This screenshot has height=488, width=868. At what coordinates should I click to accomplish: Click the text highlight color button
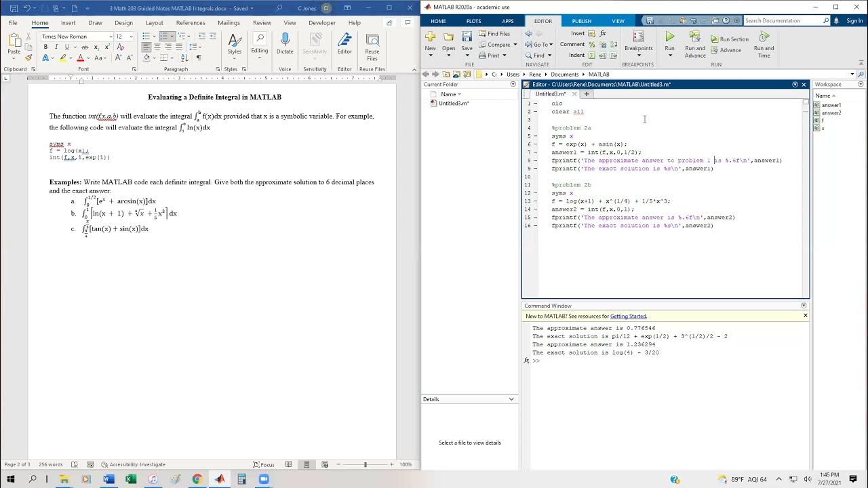click(x=63, y=58)
